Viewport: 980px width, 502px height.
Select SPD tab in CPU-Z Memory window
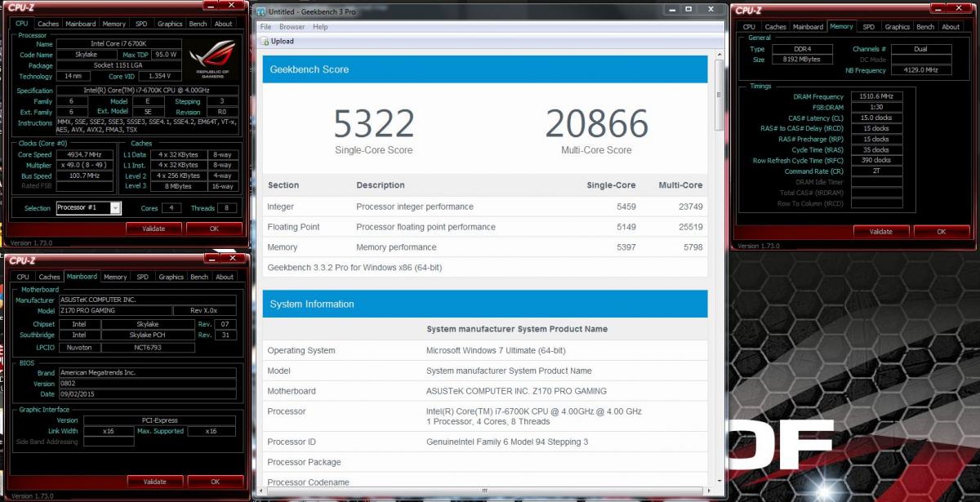coord(869,27)
